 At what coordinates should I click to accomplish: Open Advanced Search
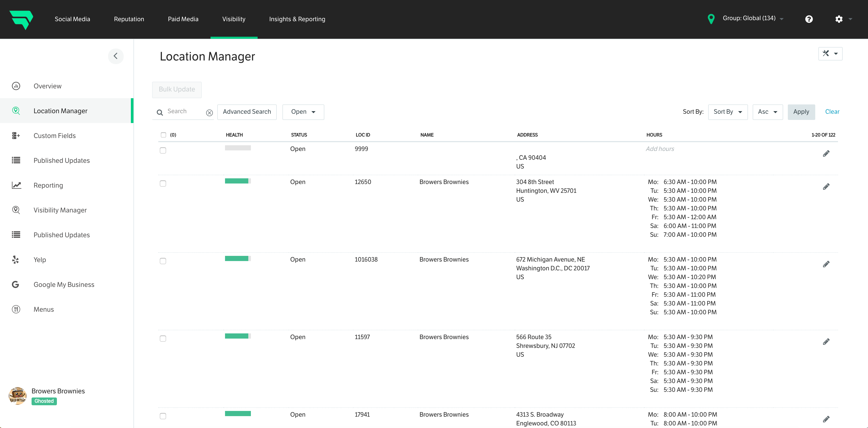point(247,112)
